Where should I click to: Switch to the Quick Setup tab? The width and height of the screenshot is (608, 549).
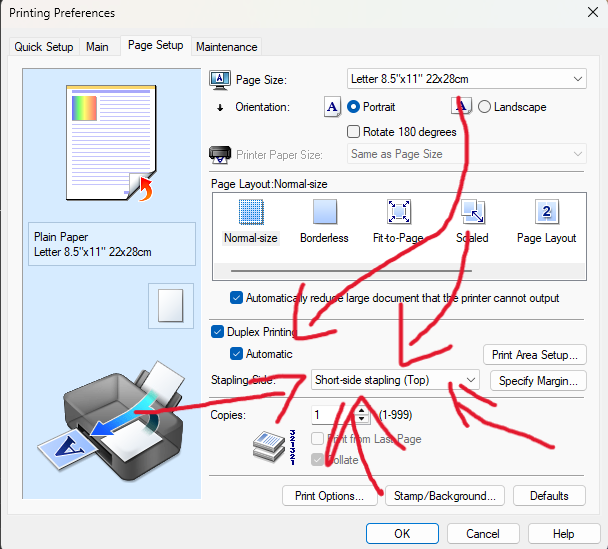(44, 47)
